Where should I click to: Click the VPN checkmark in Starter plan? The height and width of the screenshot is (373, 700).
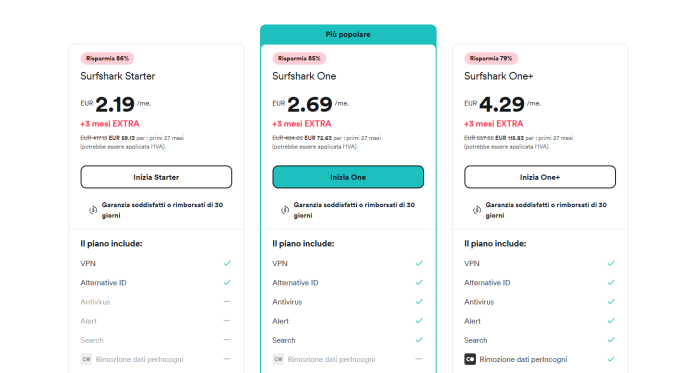(227, 263)
